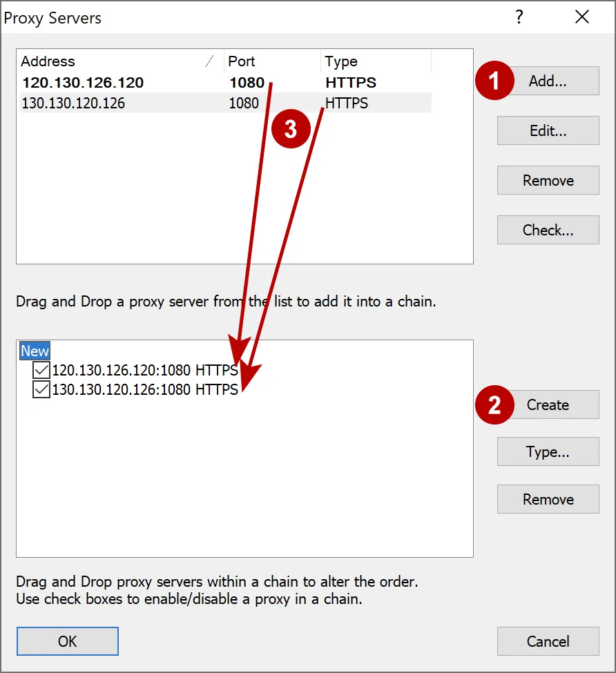Click the OK button
The width and height of the screenshot is (616, 673).
pyautogui.click(x=67, y=641)
